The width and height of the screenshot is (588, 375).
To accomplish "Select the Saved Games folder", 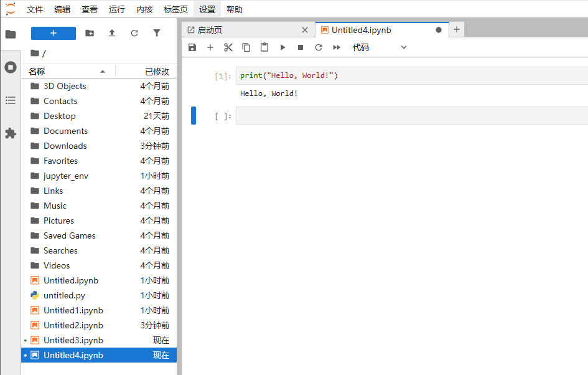I will point(99,235).
